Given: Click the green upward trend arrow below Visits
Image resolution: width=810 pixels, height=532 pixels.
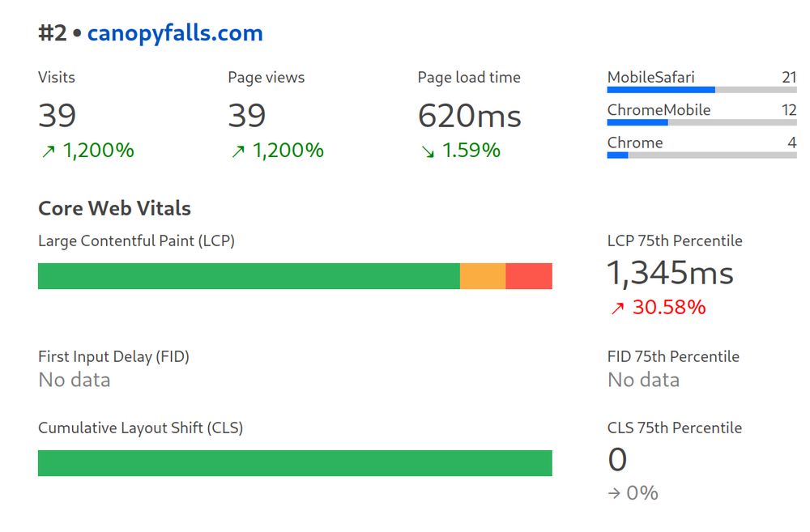Looking at the screenshot, I should point(47,151).
